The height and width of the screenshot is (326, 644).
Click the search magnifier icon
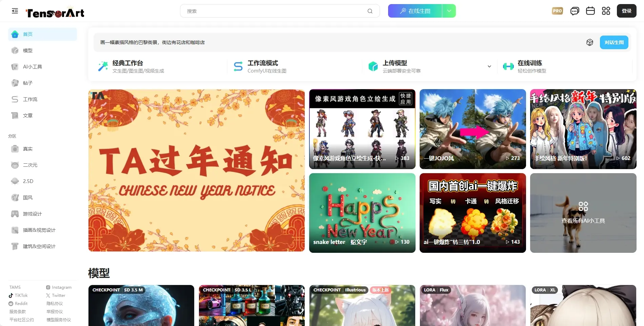coord(370,11)
